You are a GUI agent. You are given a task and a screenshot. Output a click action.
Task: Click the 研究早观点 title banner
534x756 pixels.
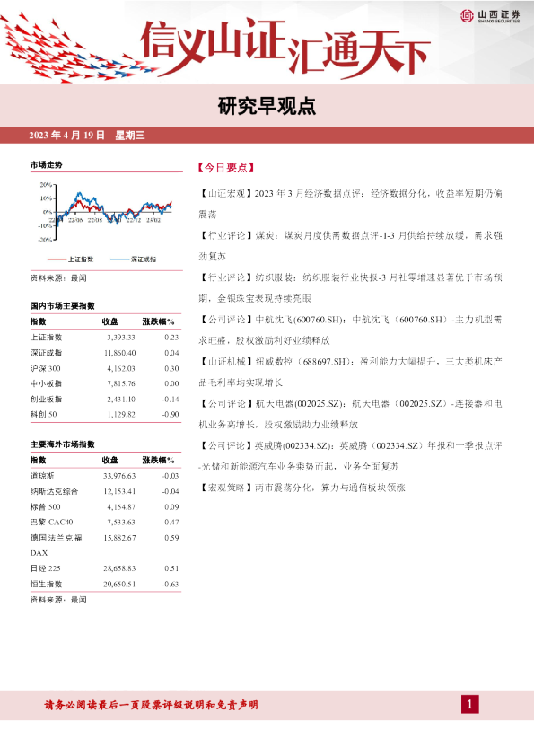[x=267, y=106]
